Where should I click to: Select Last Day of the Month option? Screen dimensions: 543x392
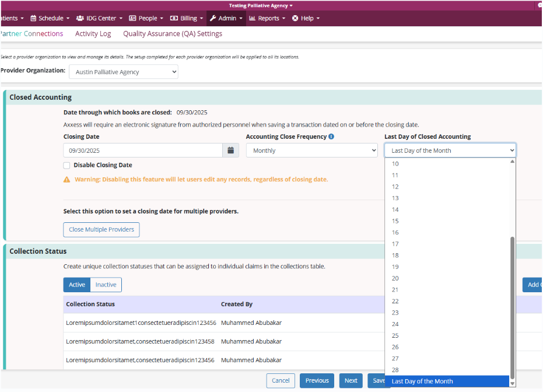422,381
